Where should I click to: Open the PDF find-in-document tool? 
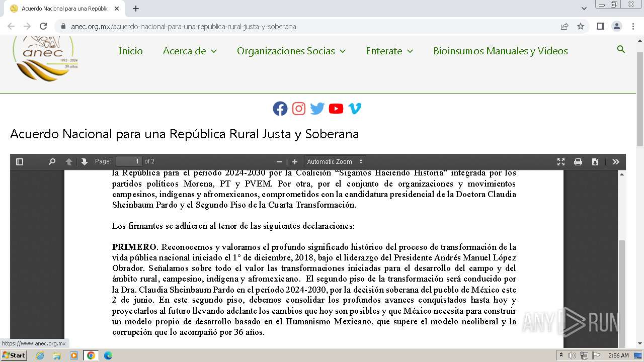click(x=52, y=162)
